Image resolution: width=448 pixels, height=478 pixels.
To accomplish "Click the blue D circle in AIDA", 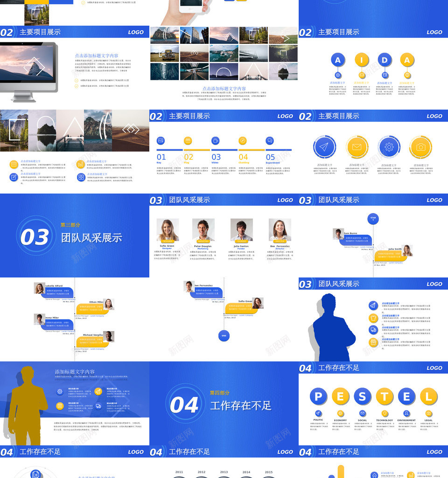I will [x=385, y=60].
